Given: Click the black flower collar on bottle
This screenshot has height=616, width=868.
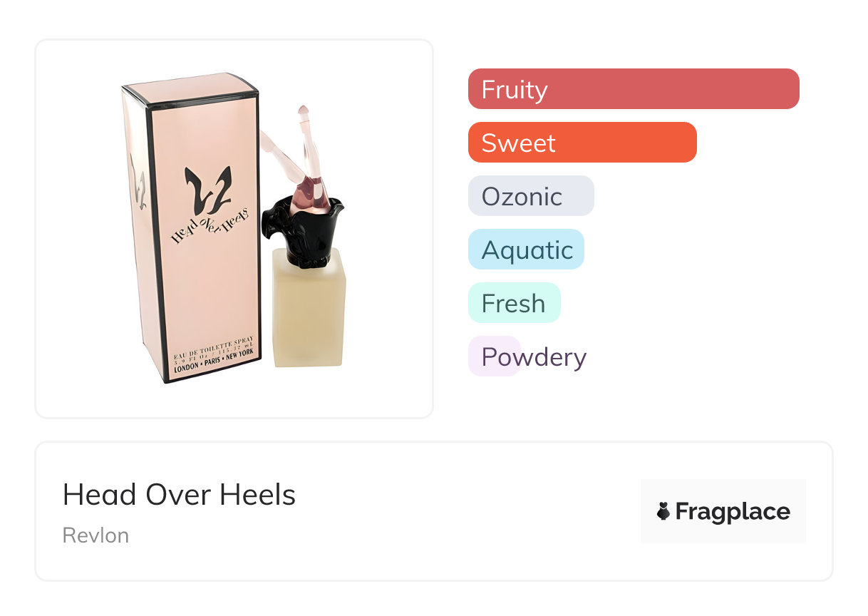Looking at the screenshot, I should click(x=305, y=230).
